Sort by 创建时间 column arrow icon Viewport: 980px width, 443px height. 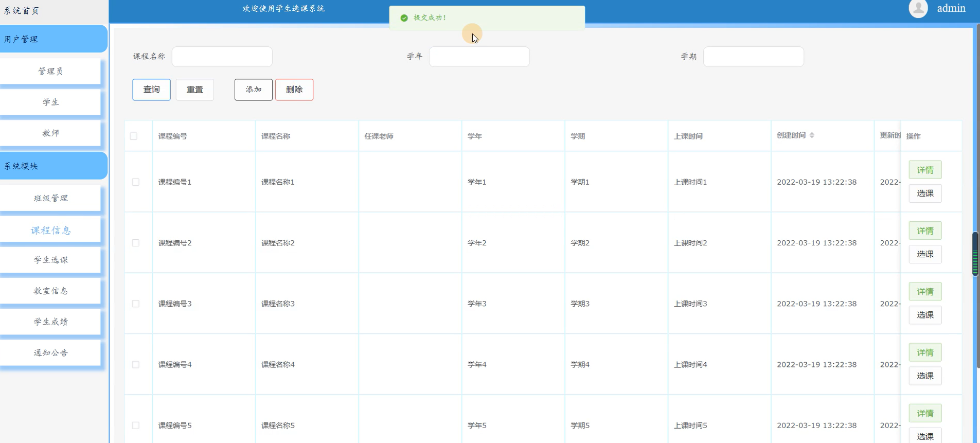tap(812, 135)
